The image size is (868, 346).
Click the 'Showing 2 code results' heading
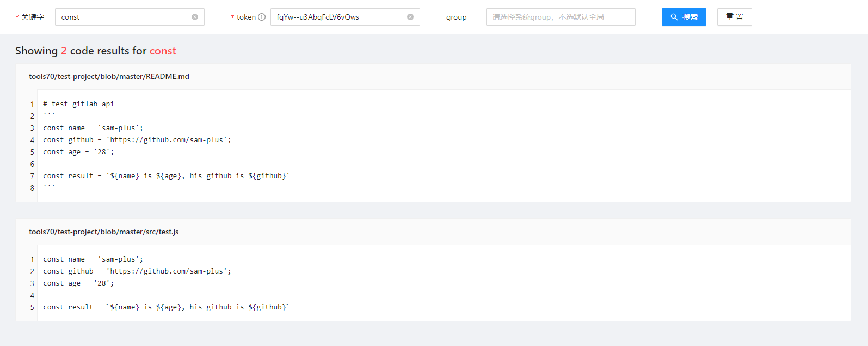coord(96,51)
